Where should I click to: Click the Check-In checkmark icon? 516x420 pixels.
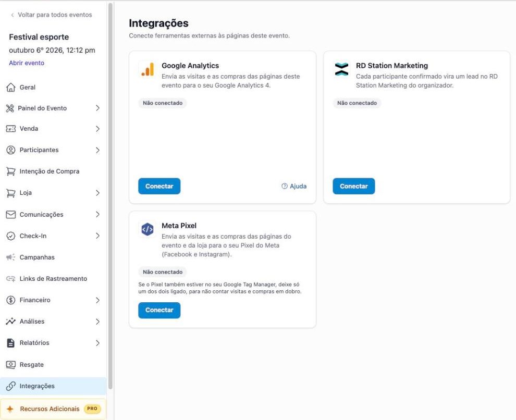pyautogui.click(x=11, y=236)
